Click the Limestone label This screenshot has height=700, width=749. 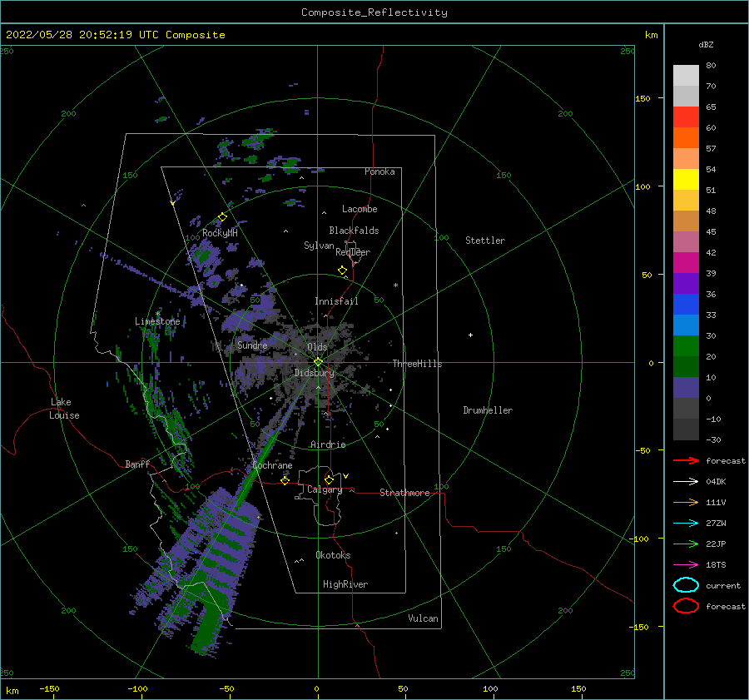click(157, 321)
